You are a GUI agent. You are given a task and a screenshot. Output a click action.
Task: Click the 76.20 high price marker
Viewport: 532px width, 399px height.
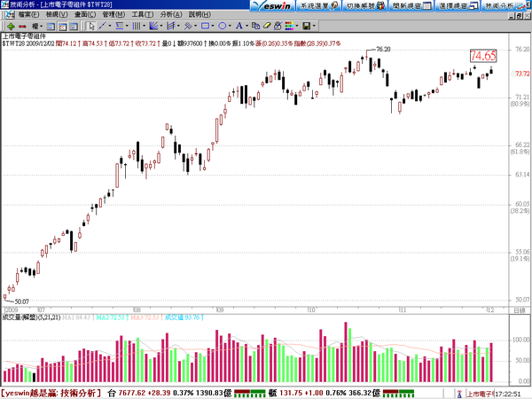click(x=383, y=49)
